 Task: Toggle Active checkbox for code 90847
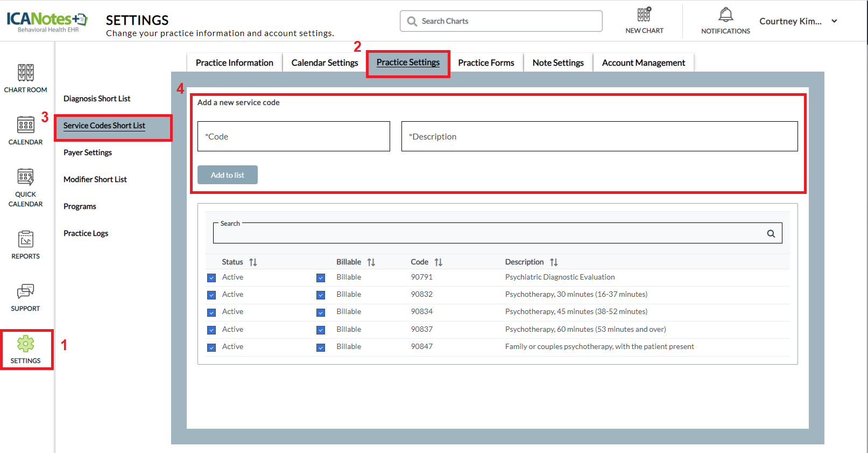coord(211,347)
